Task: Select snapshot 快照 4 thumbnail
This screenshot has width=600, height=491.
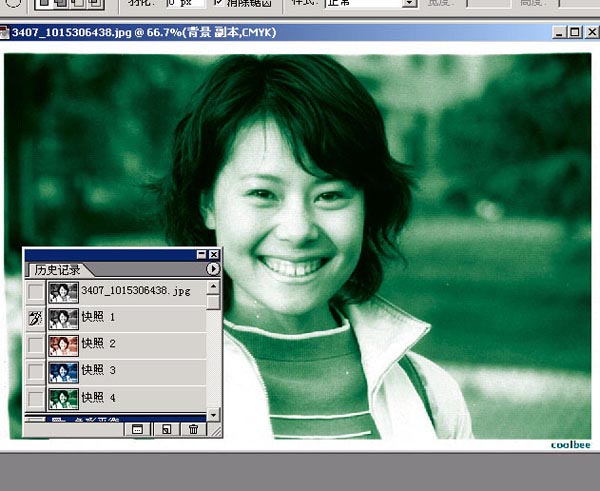Action: coord(64,399)
